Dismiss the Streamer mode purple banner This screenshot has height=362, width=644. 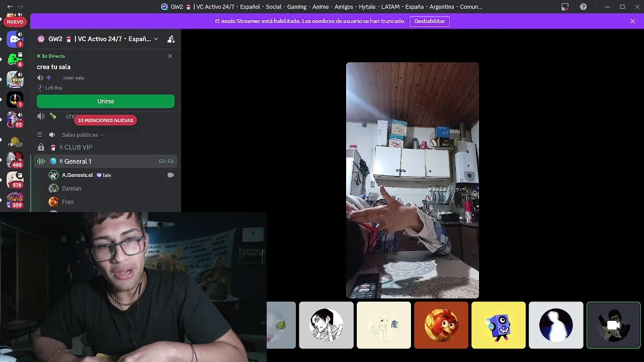click(632, 21)
